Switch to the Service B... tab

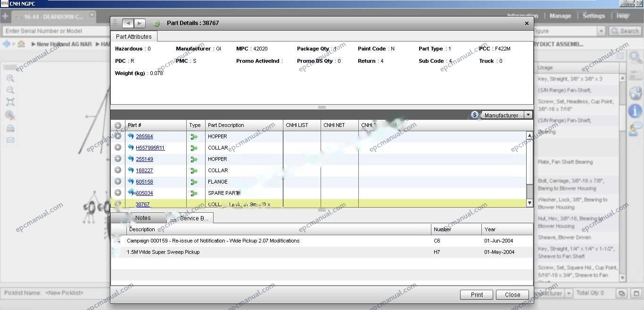tap(190, 218)
